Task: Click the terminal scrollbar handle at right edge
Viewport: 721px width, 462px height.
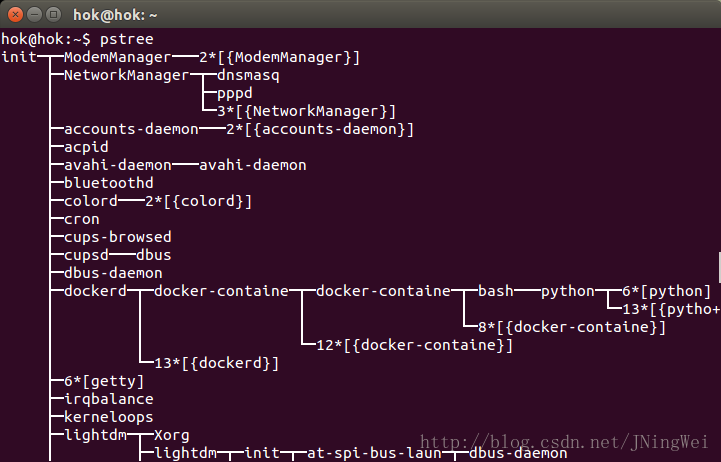Action: pyautogui.click(x=717, y=265)
